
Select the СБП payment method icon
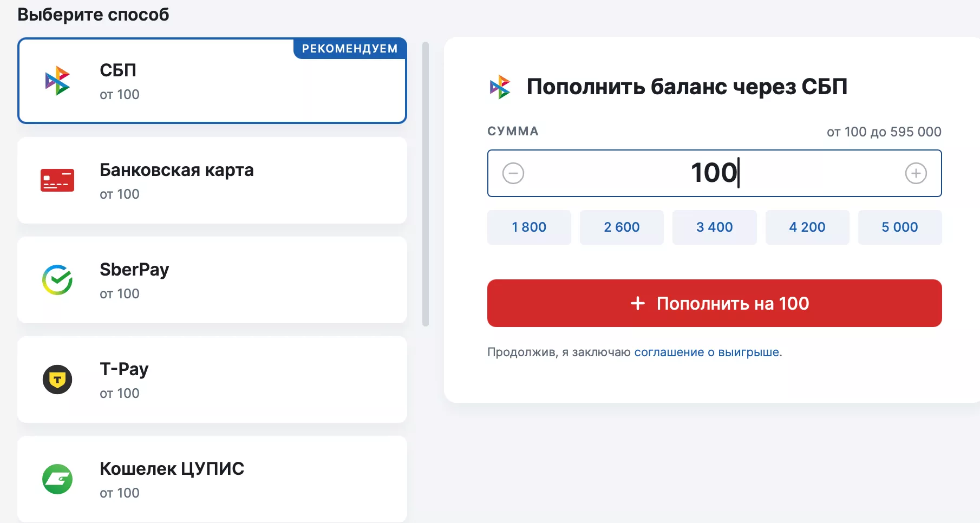(x=57, y=80)
